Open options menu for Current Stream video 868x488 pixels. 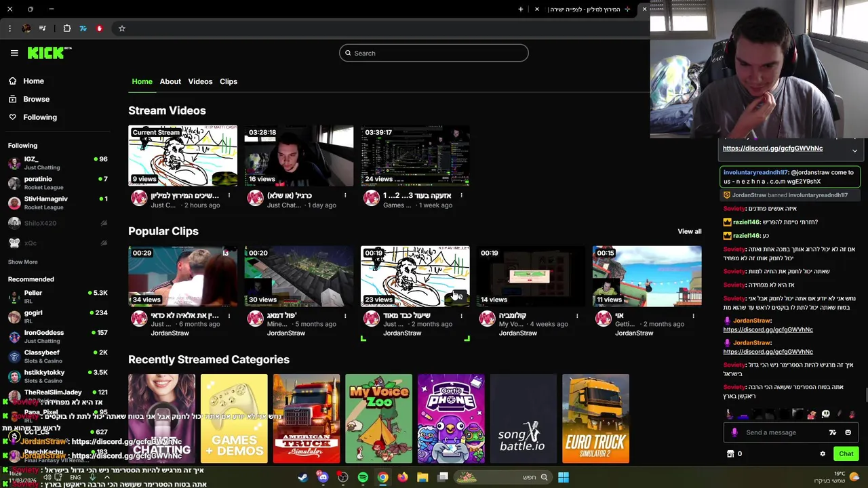229,196
